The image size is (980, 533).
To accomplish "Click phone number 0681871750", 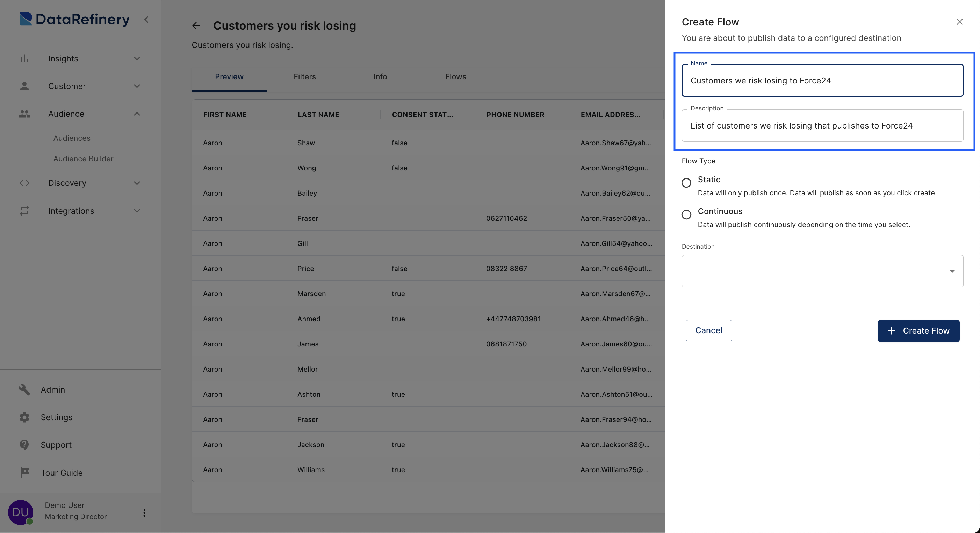I will tap(506, 344).
